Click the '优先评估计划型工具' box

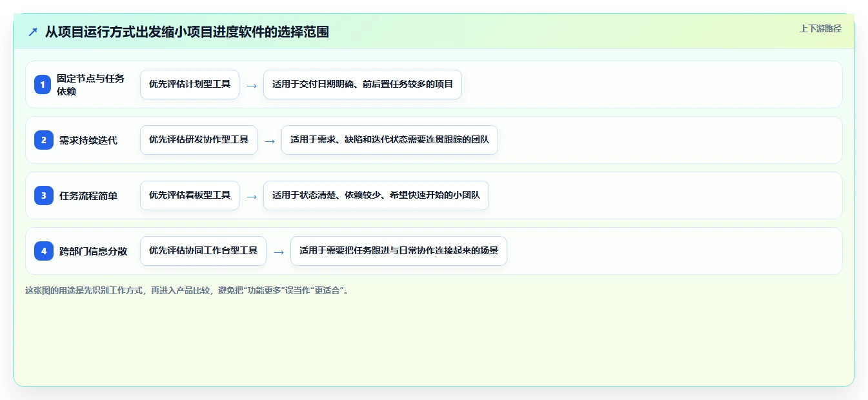190,85
